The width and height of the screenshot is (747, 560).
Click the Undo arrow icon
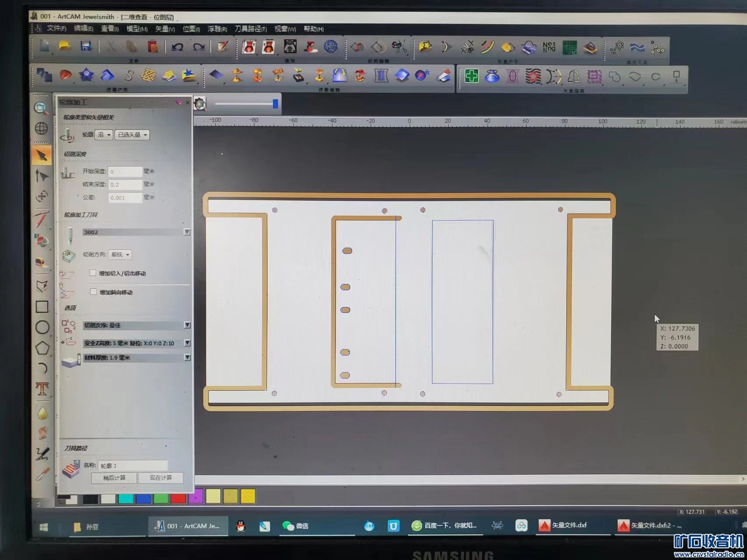tap(177, 47)
